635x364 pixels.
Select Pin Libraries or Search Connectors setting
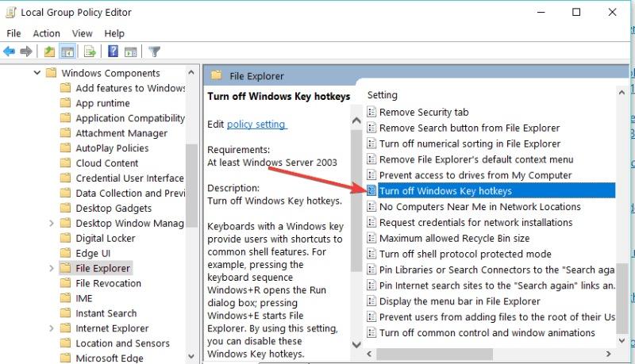[x=497, y=270]
